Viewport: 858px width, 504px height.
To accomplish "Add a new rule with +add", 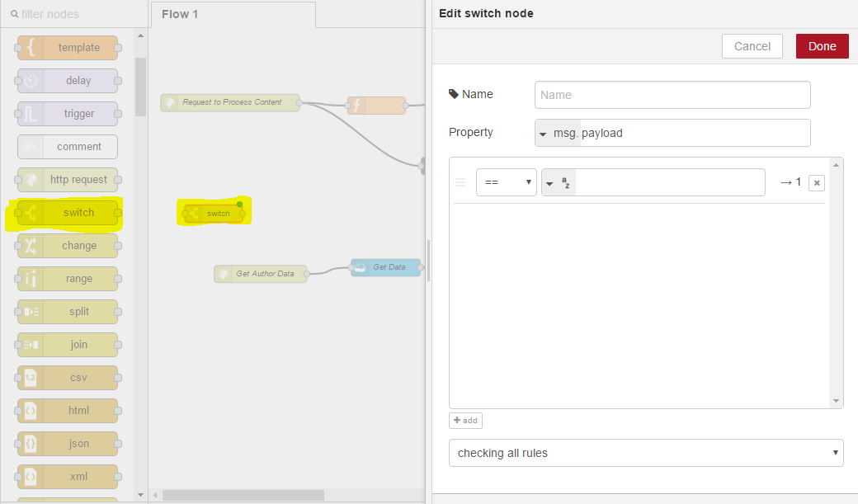I will [x=465, y=420].
